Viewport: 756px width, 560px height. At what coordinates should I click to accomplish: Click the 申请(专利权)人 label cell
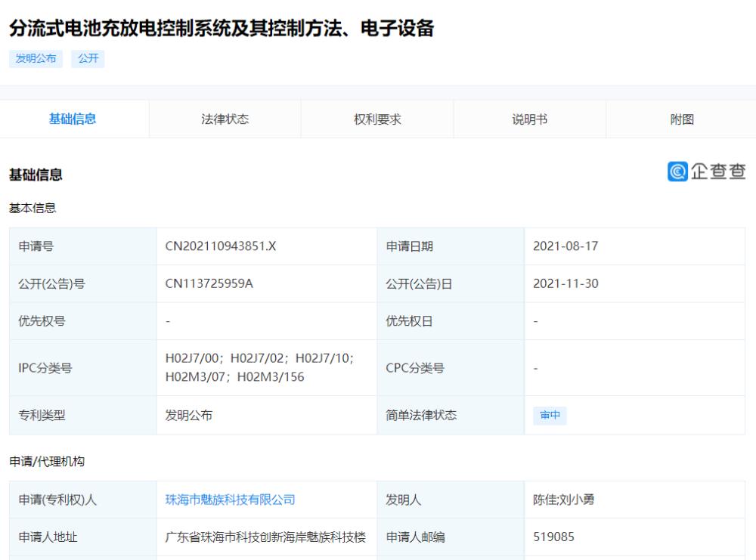[x=83, y=500]
